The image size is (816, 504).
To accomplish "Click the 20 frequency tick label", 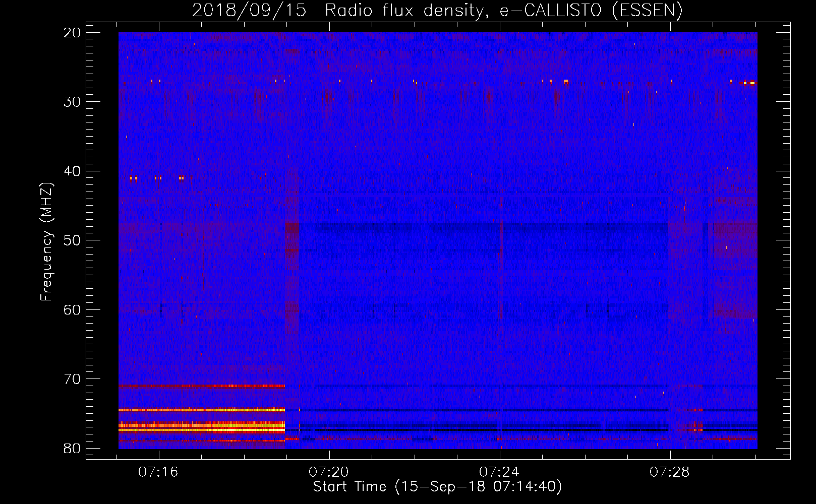I will tap(73, 33).
